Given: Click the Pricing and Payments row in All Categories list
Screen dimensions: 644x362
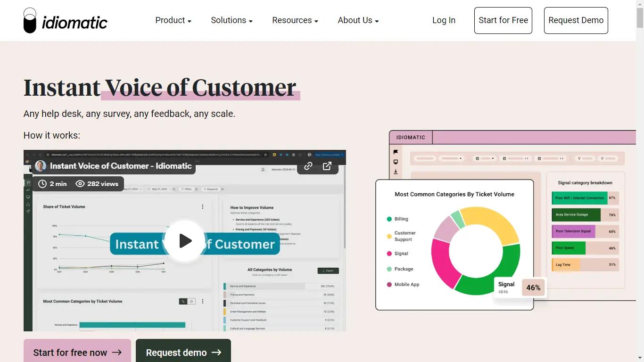Looking at the screenshot, I should click(x=281, y=295).
